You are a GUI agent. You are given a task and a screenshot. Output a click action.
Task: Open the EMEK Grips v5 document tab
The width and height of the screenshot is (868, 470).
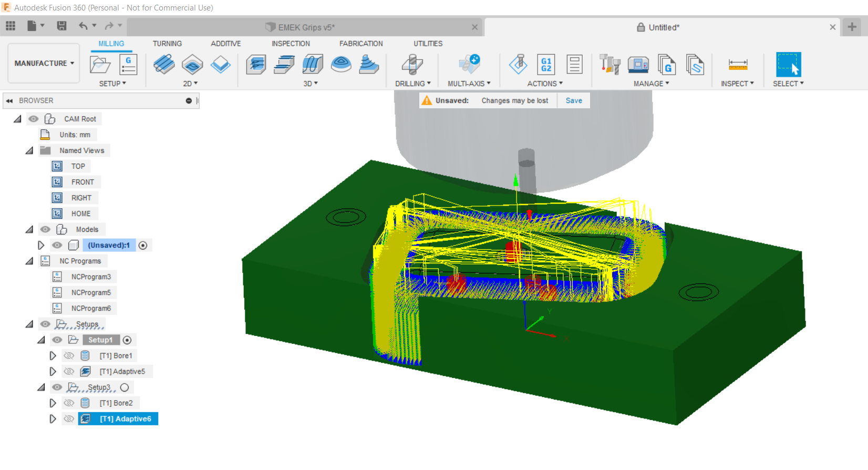point(306,27)
